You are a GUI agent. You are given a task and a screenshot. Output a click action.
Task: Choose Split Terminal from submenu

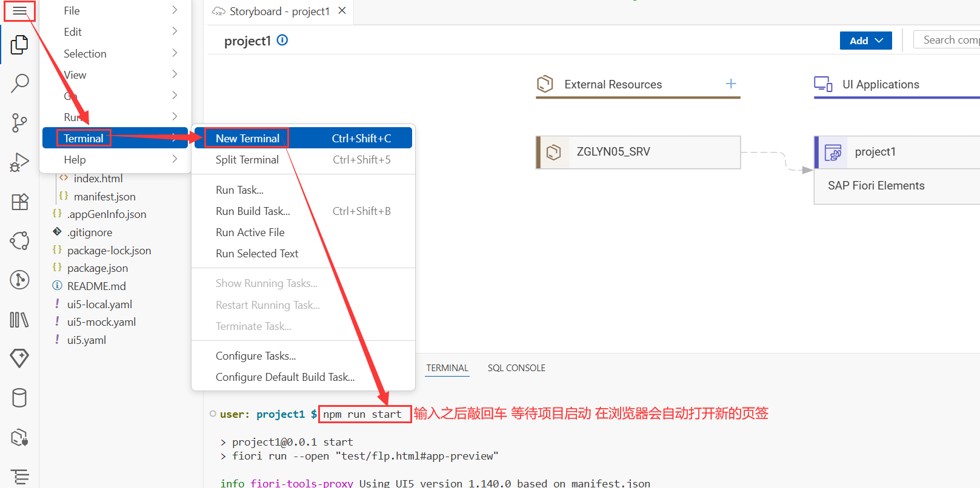tap(303, 159)
